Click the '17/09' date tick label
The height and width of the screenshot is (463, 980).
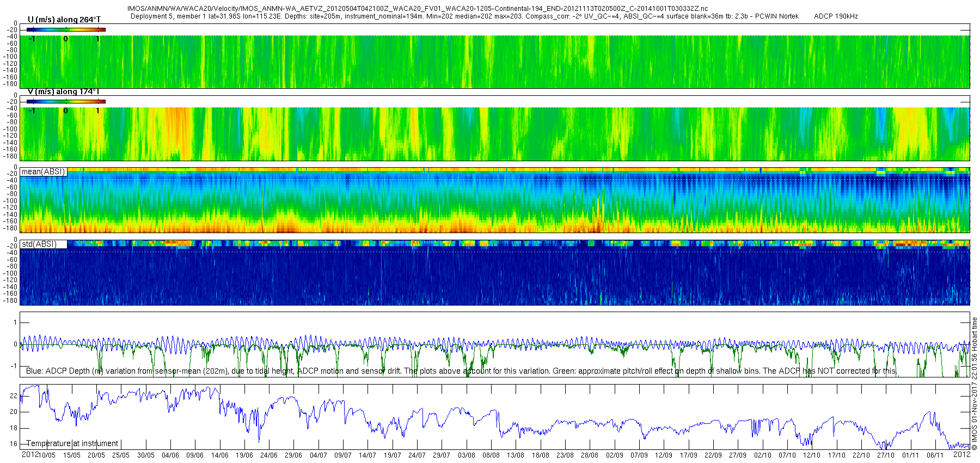689,455
